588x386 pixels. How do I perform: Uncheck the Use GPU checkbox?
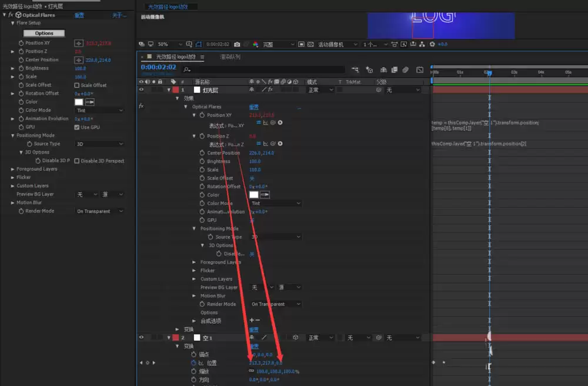point(77,127)
